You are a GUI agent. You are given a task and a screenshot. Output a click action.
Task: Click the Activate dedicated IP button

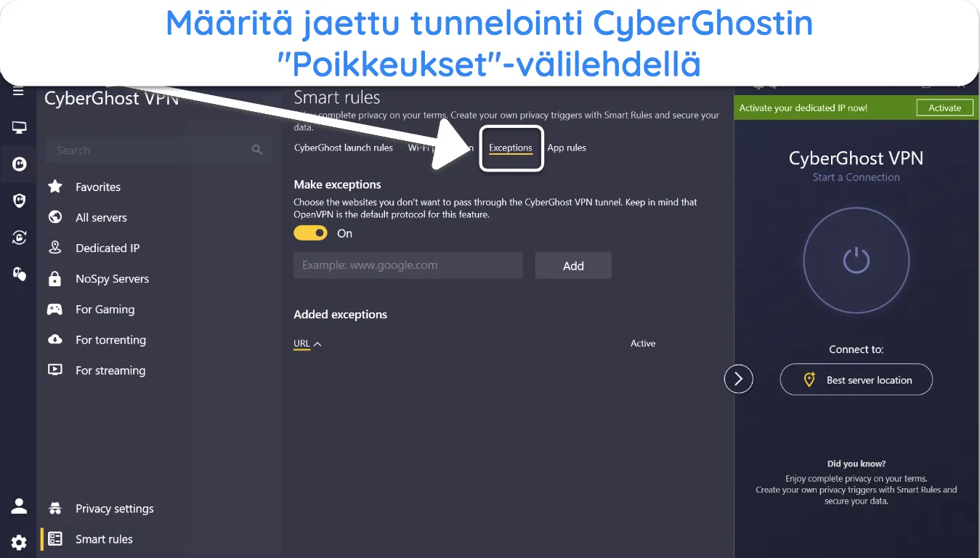point(944,108)
